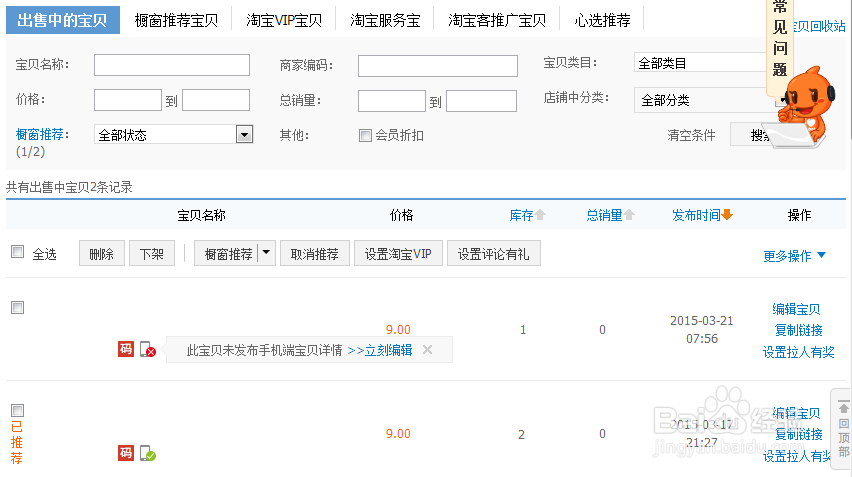
Task: Click the >>立刻编辑 link
Action: pos(380,350)
